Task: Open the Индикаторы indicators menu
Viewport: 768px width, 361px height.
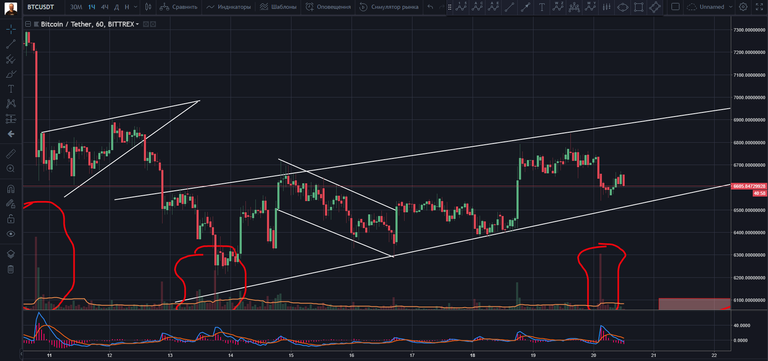Action: tap(229, 7)
